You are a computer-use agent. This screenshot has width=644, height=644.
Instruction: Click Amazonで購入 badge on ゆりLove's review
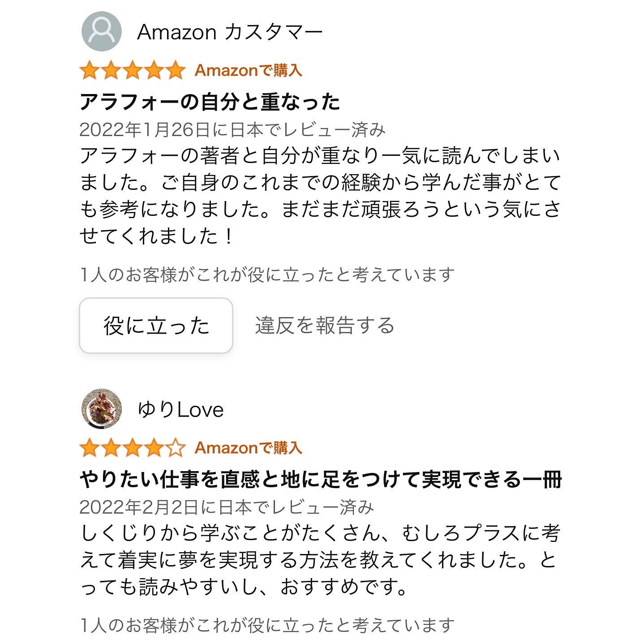click(249, 448)
